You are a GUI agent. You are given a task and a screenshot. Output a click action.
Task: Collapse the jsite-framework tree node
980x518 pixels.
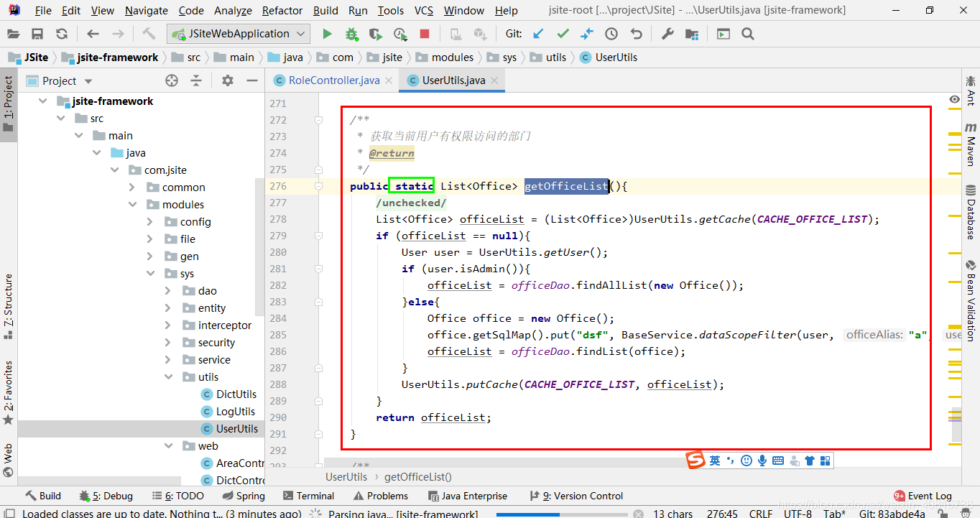(42, 101)
